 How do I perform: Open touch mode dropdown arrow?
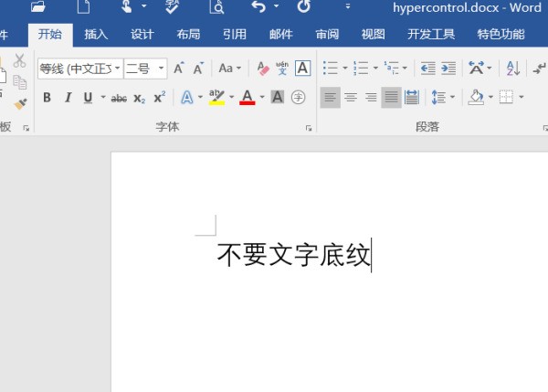[144, 6]
